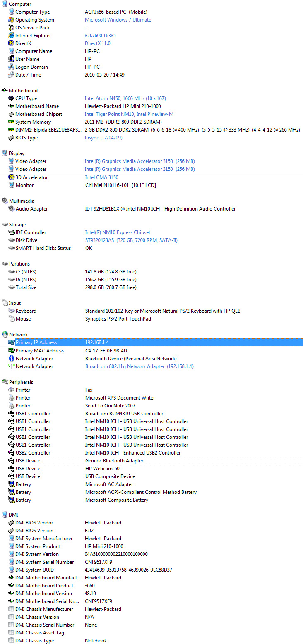
Task: Open the Microsoft Windows 7 Ultimate link
Action: (x=118, y=20)
